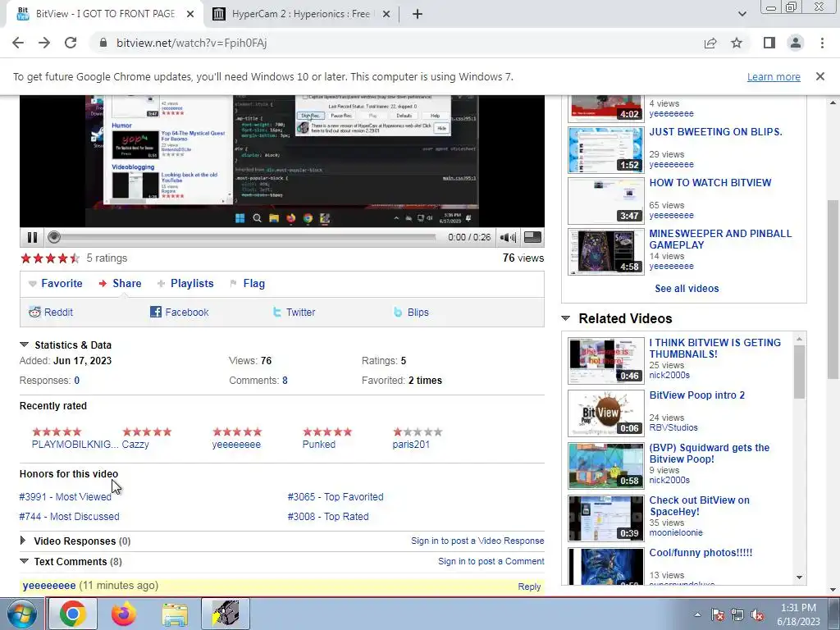Switch to the HyperCam 2 tab

pos(302,14)
